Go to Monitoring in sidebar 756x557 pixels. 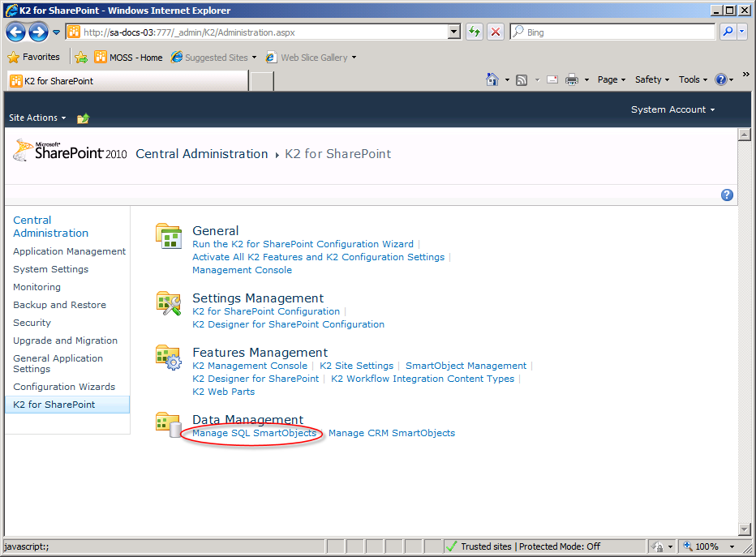[37, 287]
